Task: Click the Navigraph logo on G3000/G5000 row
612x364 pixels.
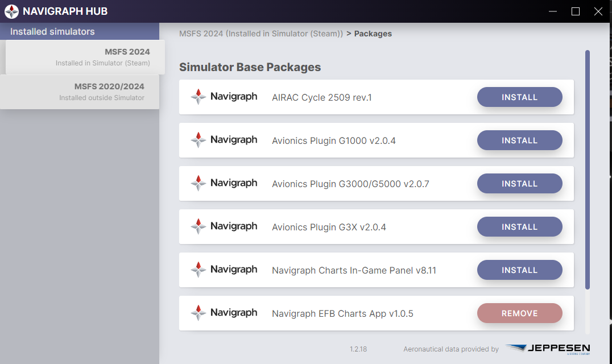Action: [x=224, y=183]
